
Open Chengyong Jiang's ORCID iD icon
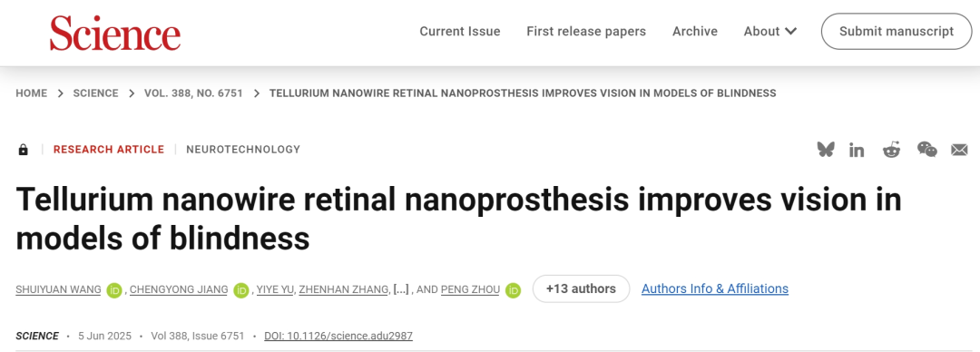click(x=241, y=290)
